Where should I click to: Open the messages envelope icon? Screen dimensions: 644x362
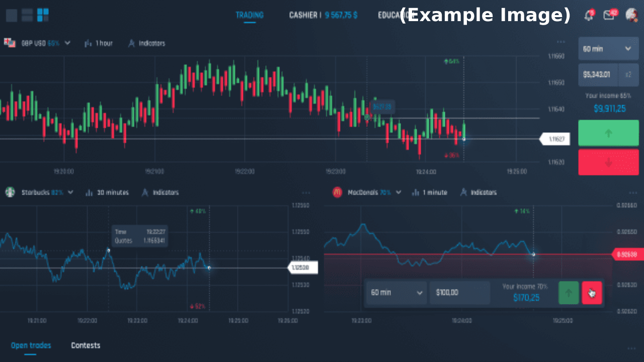(609, 15)
